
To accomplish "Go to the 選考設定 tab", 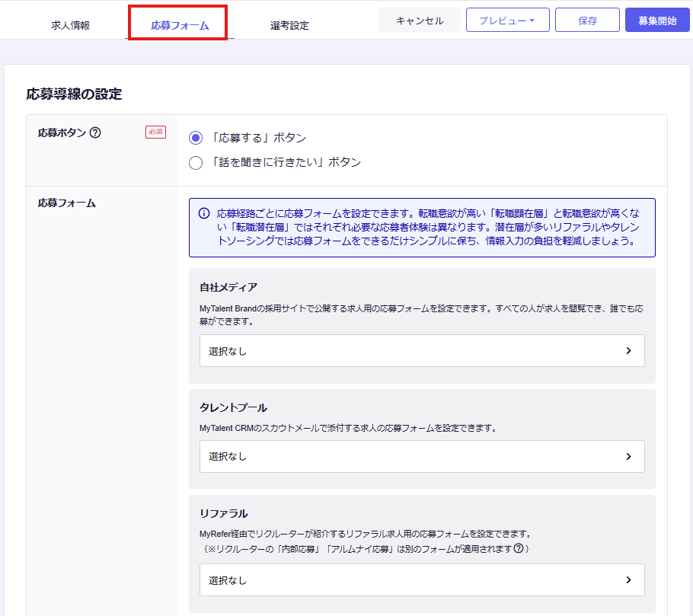I will (x=289, y=25).
